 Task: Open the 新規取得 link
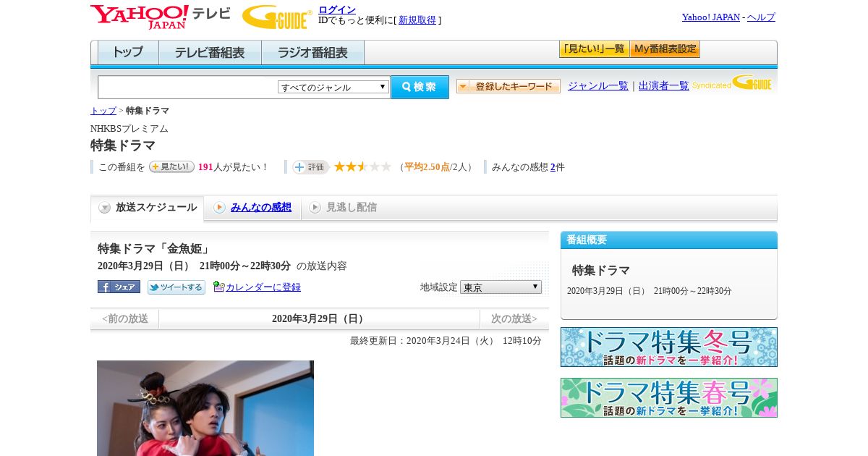pyautogui.click(x=417, y=20)
